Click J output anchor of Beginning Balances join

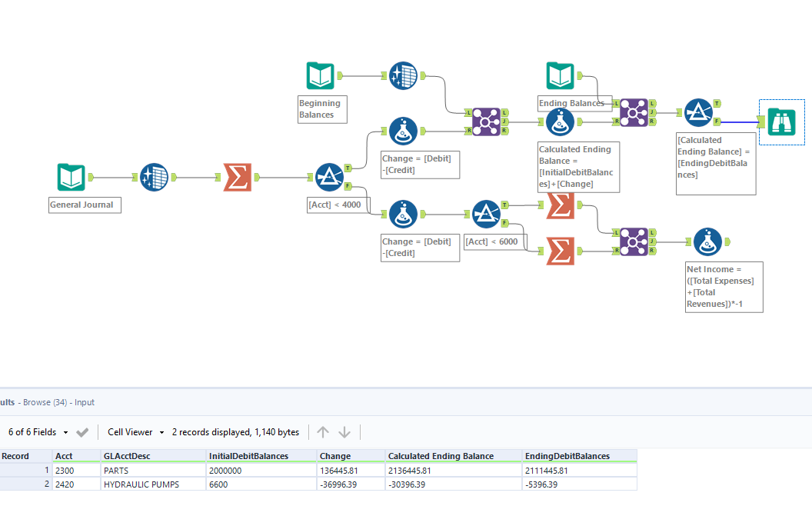tap(504, 122)
